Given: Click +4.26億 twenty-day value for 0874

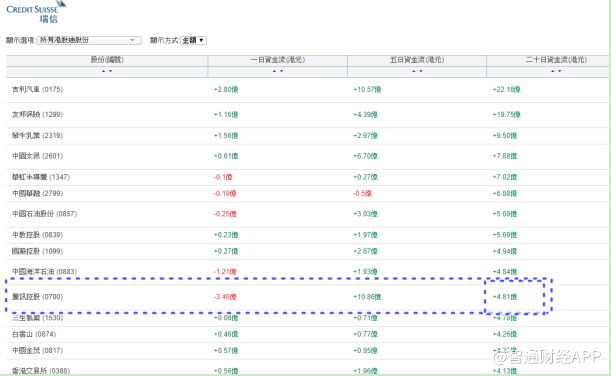Looking at the screenshot, I should (505, 334).
